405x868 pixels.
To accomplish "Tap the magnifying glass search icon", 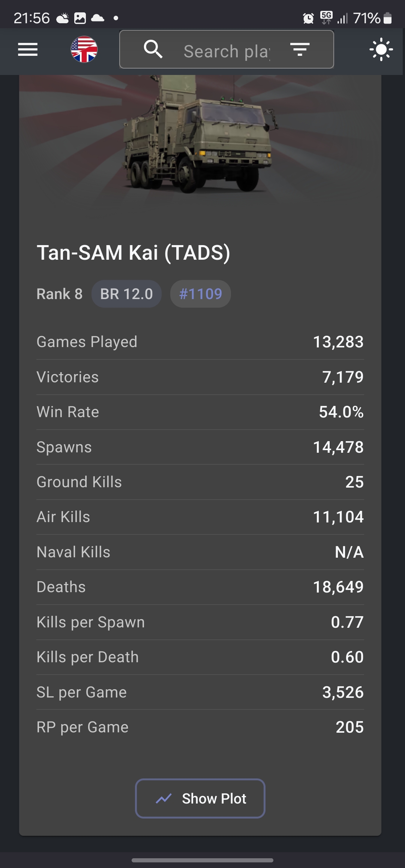I will (153, 49).
